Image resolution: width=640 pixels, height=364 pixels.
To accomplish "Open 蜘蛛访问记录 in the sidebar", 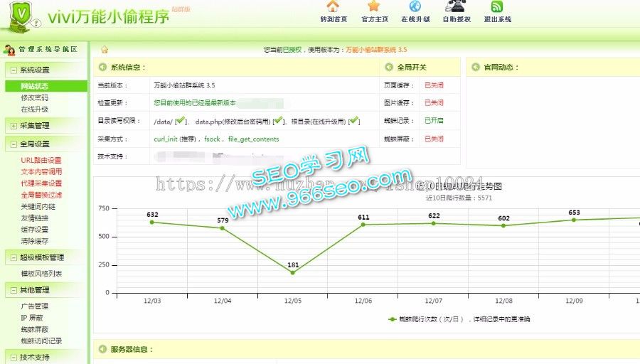I will pos(41,341).
